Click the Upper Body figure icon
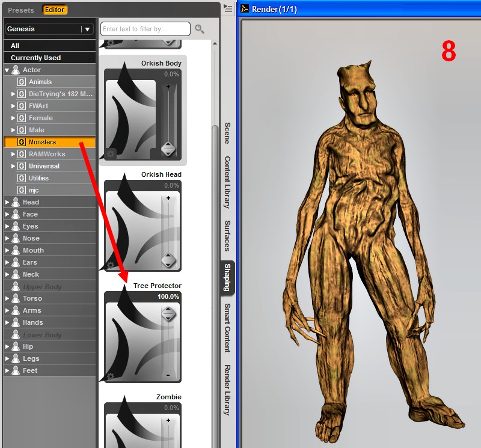The image size is (481, 448). click(16, 286)
